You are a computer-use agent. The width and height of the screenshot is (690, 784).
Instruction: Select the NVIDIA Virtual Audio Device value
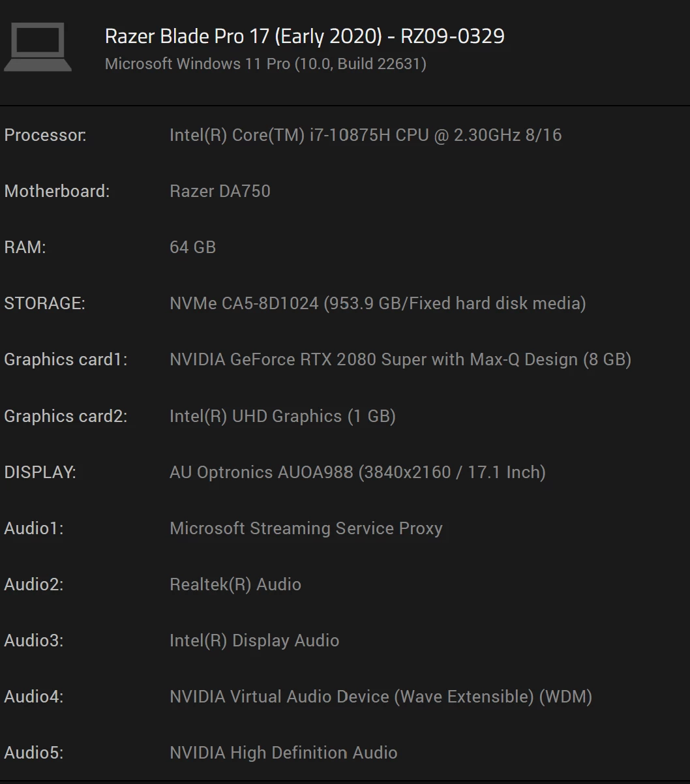(x=381, y=697)
